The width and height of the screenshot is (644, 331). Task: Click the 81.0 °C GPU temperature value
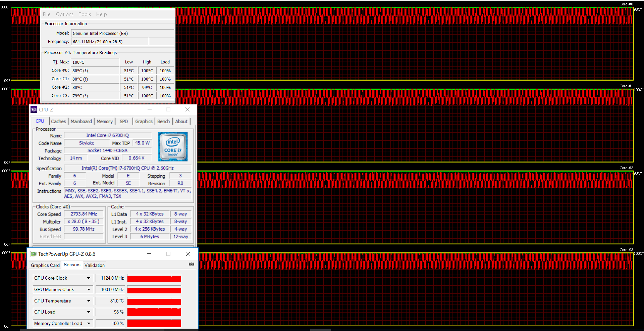coord(110,301)
